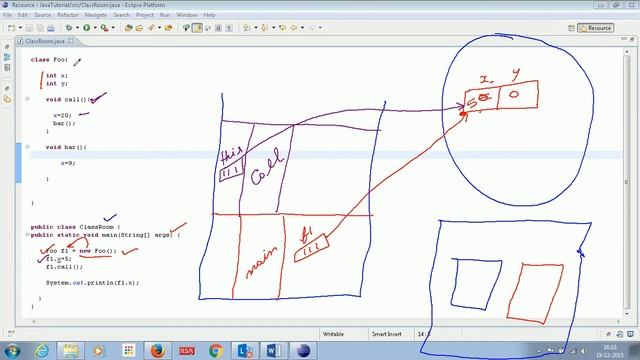The width and height of the screenshot is (640, 360).
Task: Click the Open Perspective icon
Action: (571, 28)
